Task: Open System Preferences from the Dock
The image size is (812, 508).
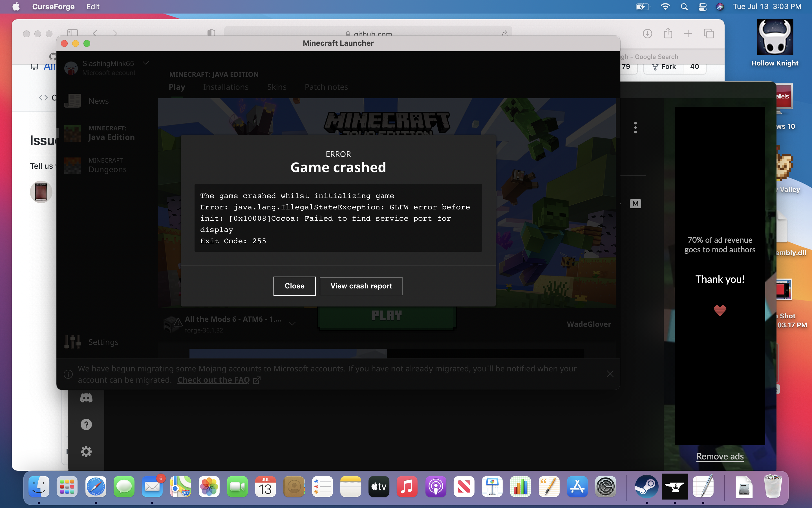Action: [605, 487]
